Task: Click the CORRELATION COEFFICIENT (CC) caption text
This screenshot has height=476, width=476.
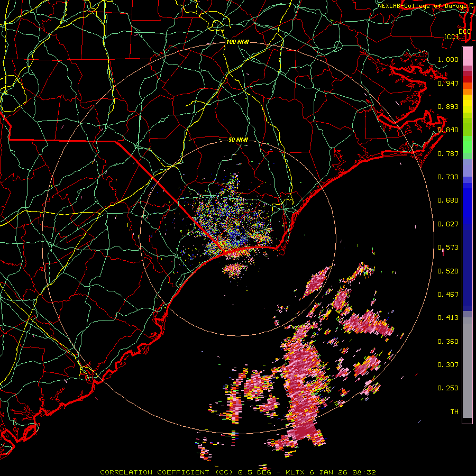Action: [167, 472]
